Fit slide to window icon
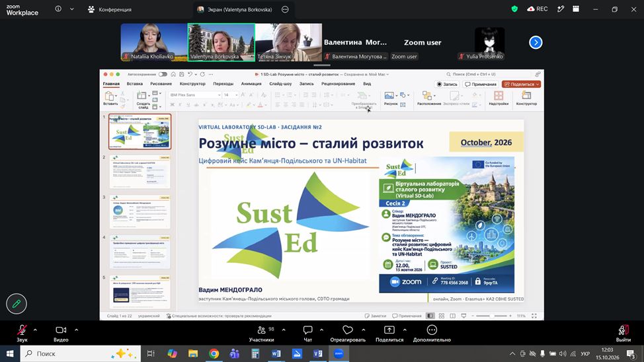Viewport: 644px width, 362px height. pyautogui.click(x=534, y=316)
